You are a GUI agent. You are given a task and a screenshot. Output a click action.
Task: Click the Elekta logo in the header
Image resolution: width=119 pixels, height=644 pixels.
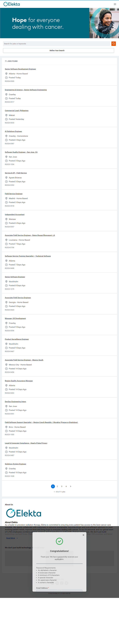click(x=12, y=4)
